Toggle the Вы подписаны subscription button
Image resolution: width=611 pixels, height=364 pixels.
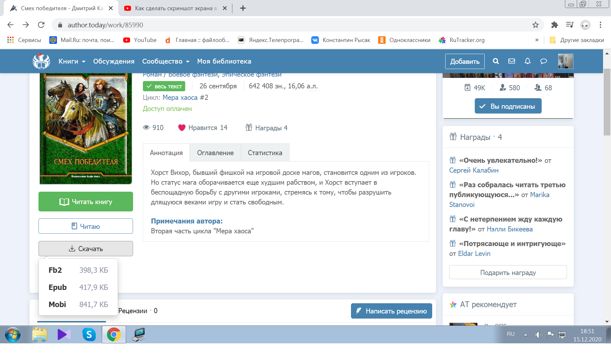coord(508,106)
